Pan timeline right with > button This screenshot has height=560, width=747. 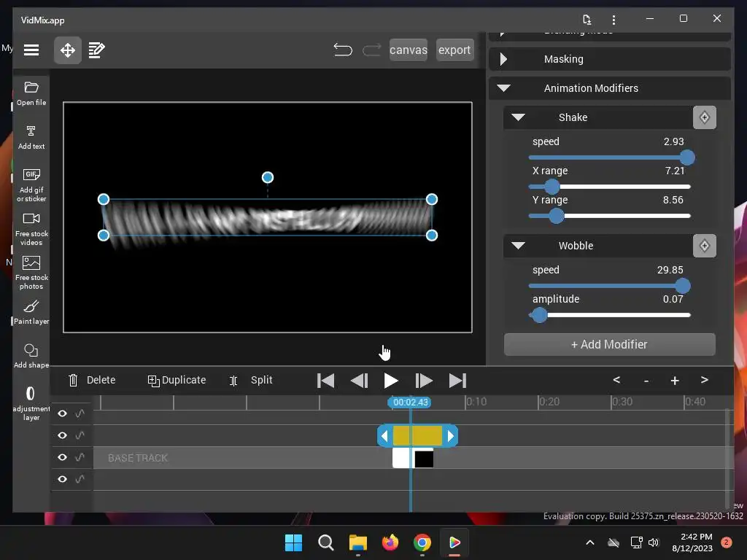tap(704, 380)
